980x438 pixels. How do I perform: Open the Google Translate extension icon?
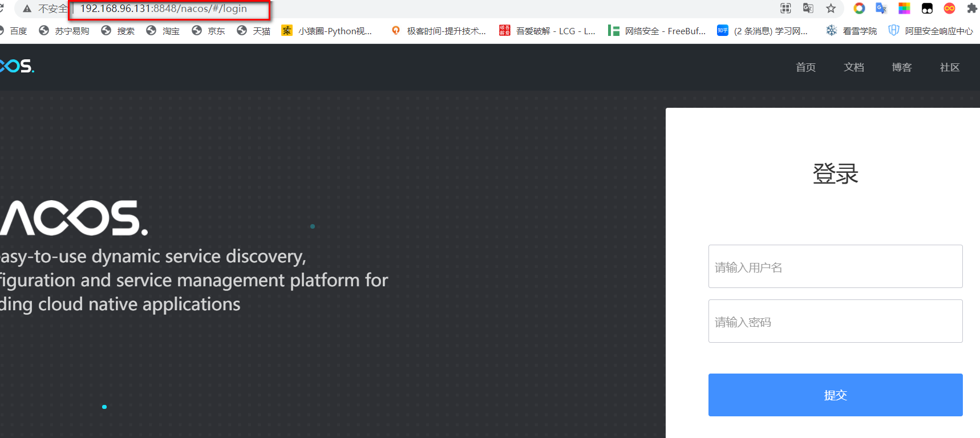[x=881, y=8]
